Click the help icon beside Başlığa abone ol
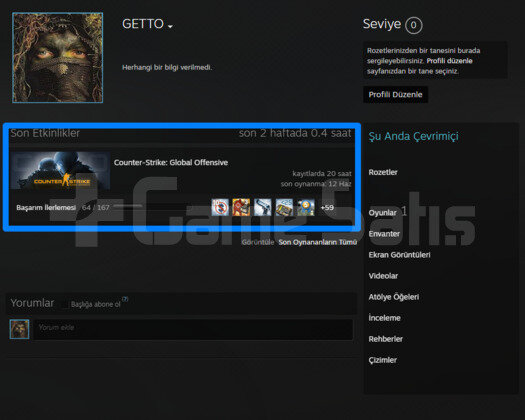The image size is (525, 420). [x=125, y=299]
